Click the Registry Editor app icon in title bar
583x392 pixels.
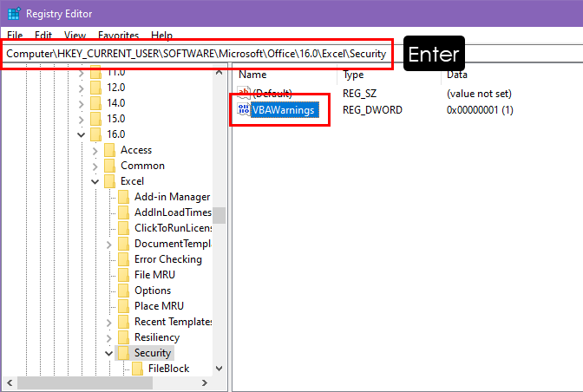pos(14,14)
